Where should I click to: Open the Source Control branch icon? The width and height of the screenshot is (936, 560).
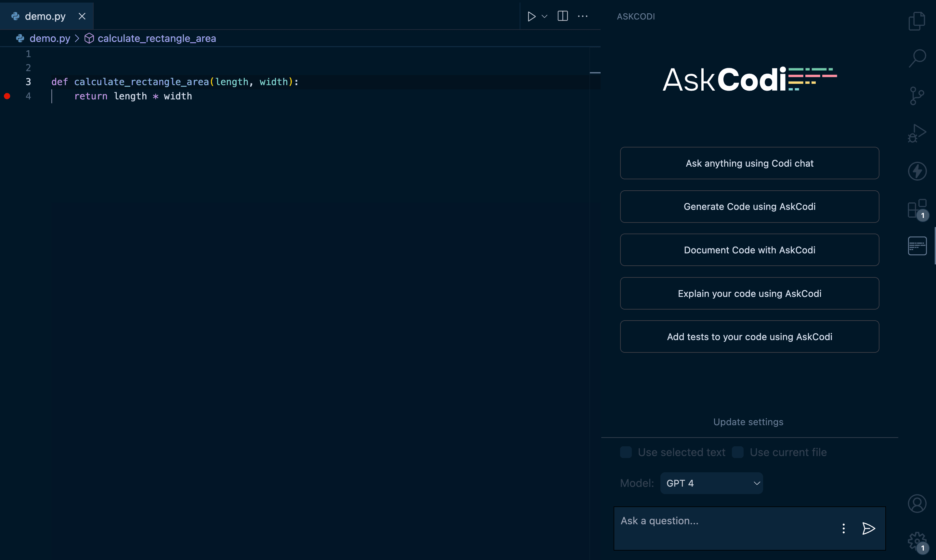[917, 96]
